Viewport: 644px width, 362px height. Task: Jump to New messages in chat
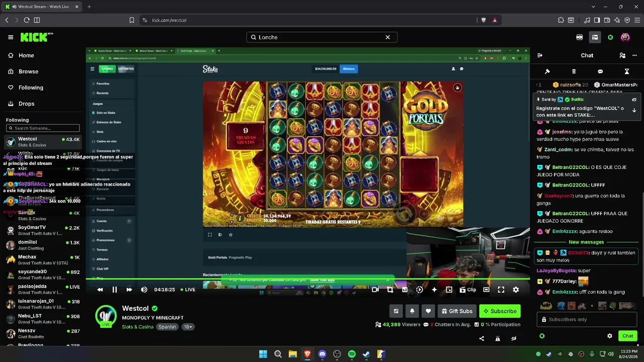pyautogui.click(x=586, y=242)
